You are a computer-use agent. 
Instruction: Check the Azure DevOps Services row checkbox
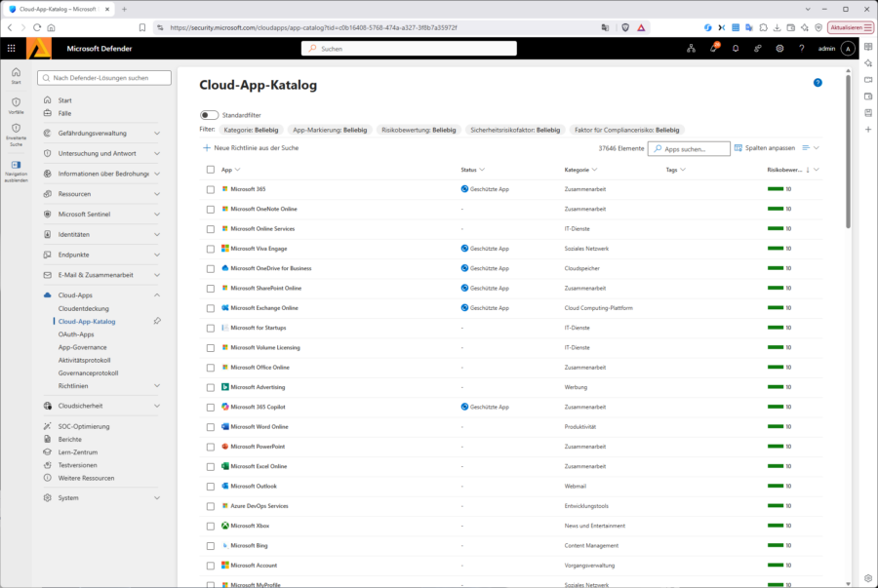211,506
